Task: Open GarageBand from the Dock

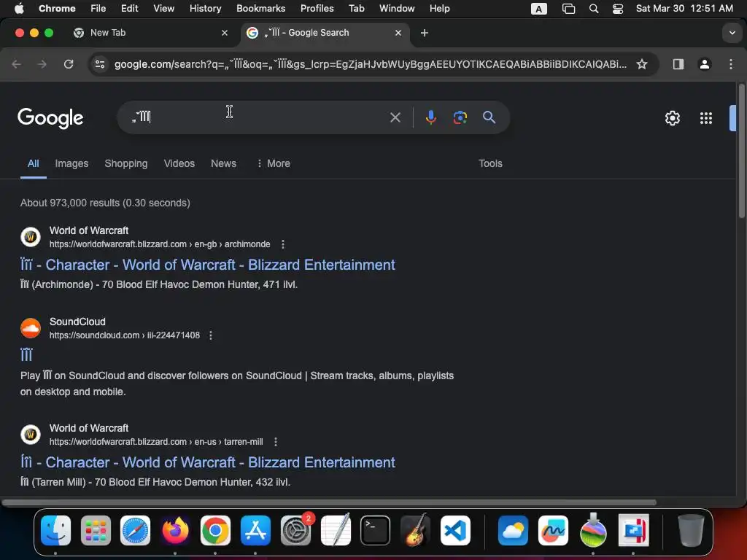Action: (x=415, y=530)
